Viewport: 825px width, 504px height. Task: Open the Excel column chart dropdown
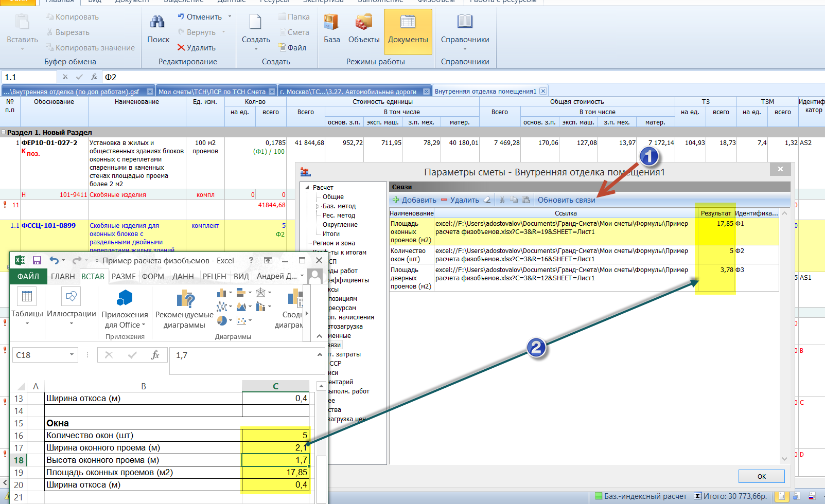click(230, 293)
